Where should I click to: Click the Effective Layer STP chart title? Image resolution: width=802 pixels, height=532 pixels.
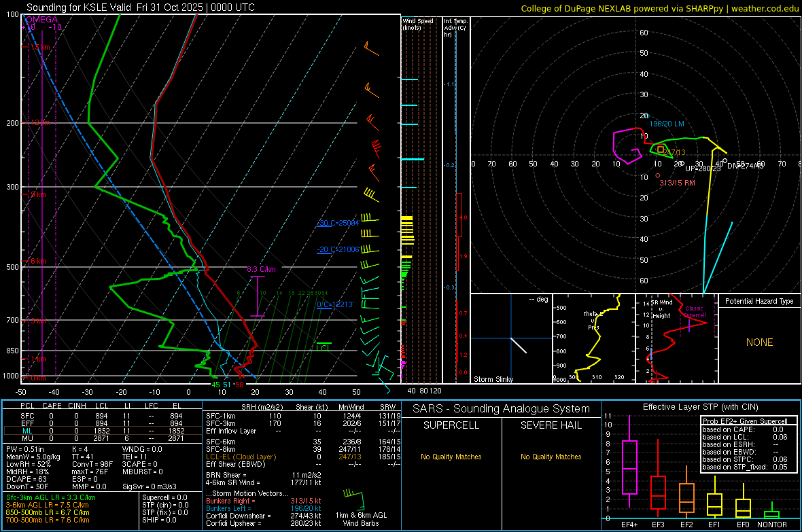point(700,407)
